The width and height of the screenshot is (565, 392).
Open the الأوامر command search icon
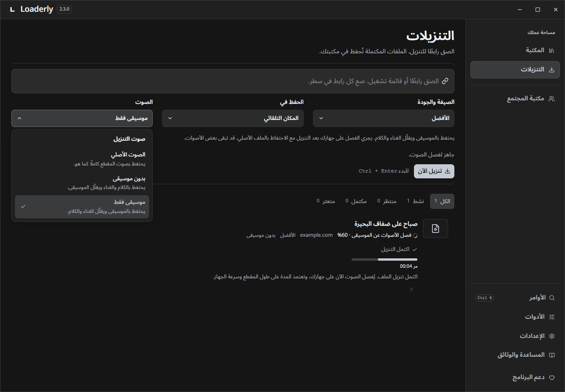(552, 298)
